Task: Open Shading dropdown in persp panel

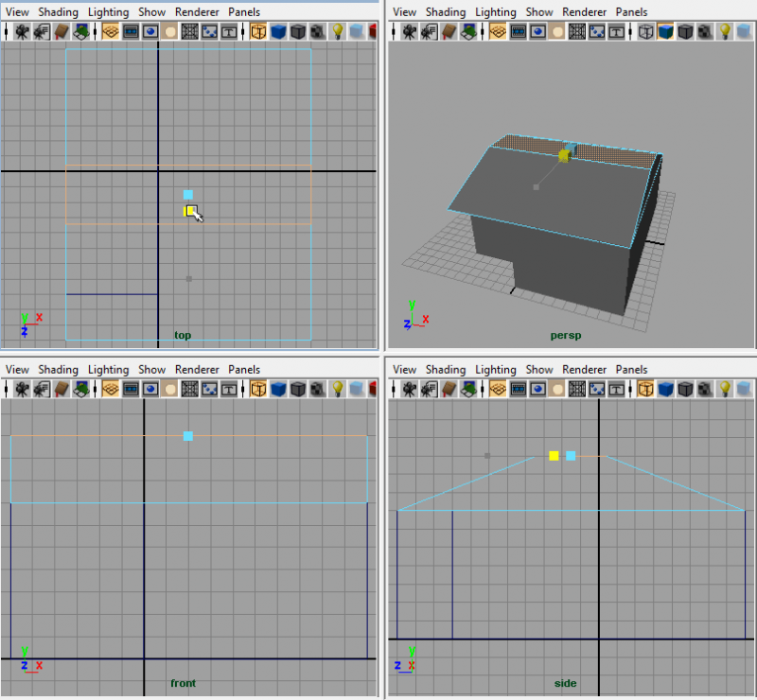Action: click(446, 12)
